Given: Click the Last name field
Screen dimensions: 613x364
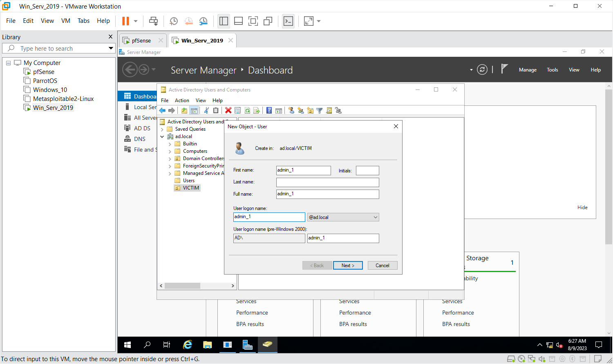Looking at the screenshot, I should pyautogui.click(x=328, y=182).
